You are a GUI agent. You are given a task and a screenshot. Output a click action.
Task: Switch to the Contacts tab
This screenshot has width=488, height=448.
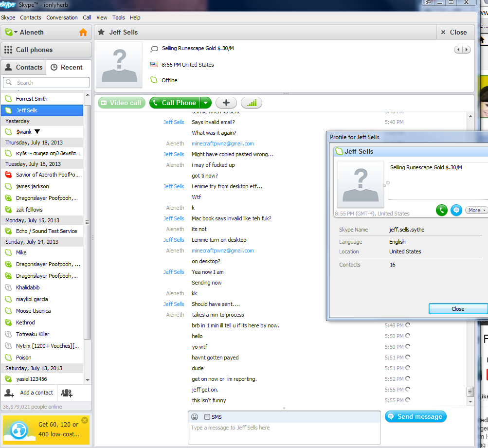(24, 67)
